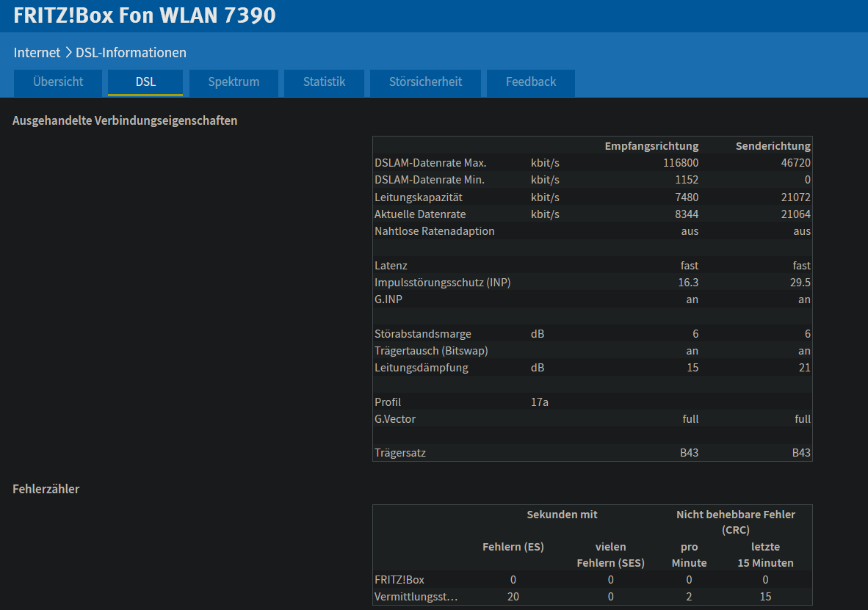
Task: Click the G.INP row label
Action: [x=388, y=299]
